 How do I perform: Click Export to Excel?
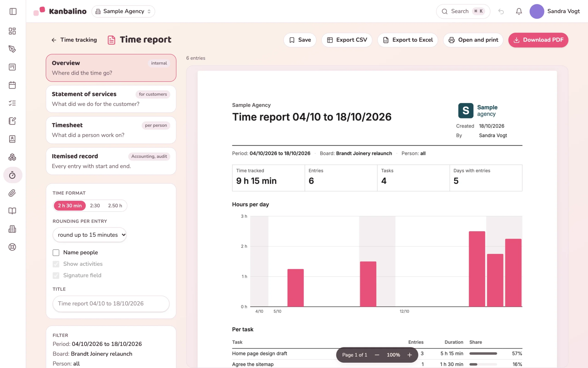(x=408, y=40)
